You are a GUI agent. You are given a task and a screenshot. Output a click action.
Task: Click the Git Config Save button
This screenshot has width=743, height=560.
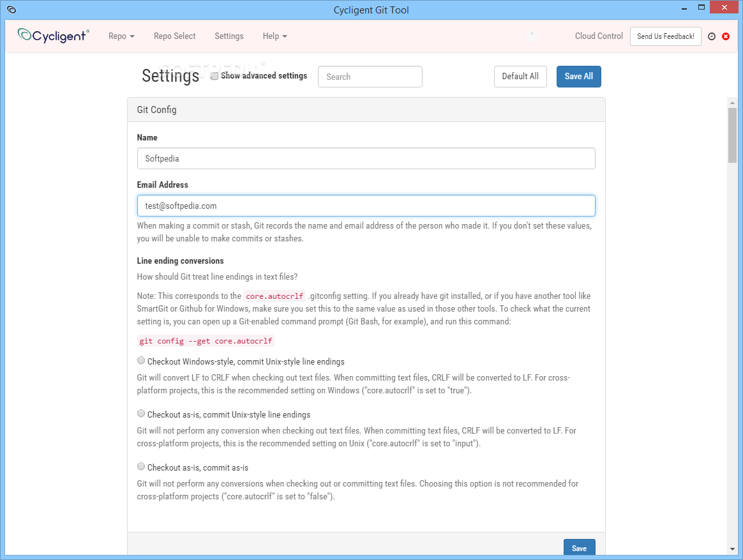[x=579, y=548]
